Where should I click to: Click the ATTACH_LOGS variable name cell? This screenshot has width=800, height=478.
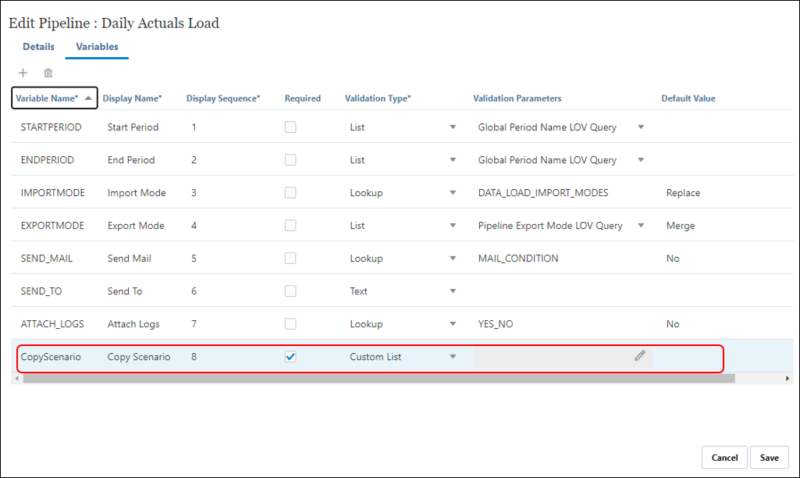coord(50,324)
